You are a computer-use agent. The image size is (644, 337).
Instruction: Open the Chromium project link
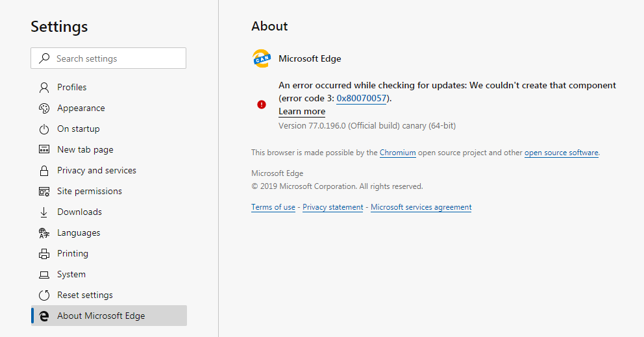[397, 153]
